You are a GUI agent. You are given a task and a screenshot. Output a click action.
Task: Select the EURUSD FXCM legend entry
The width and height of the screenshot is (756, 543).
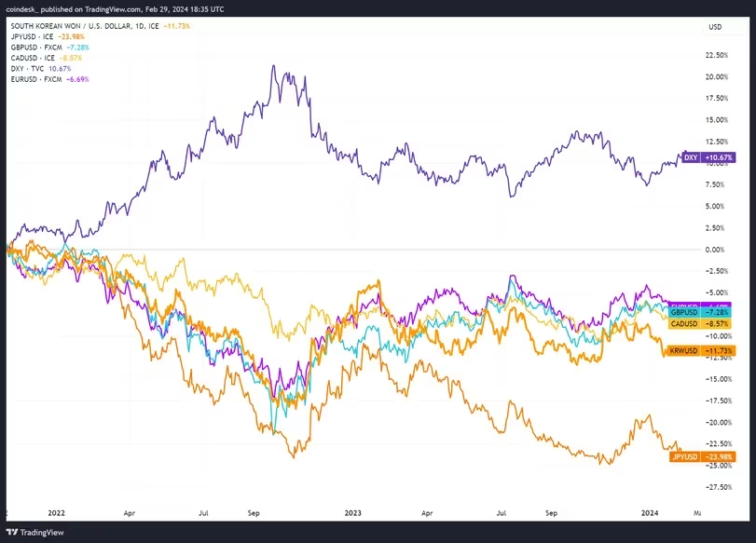tap(50, 77)
